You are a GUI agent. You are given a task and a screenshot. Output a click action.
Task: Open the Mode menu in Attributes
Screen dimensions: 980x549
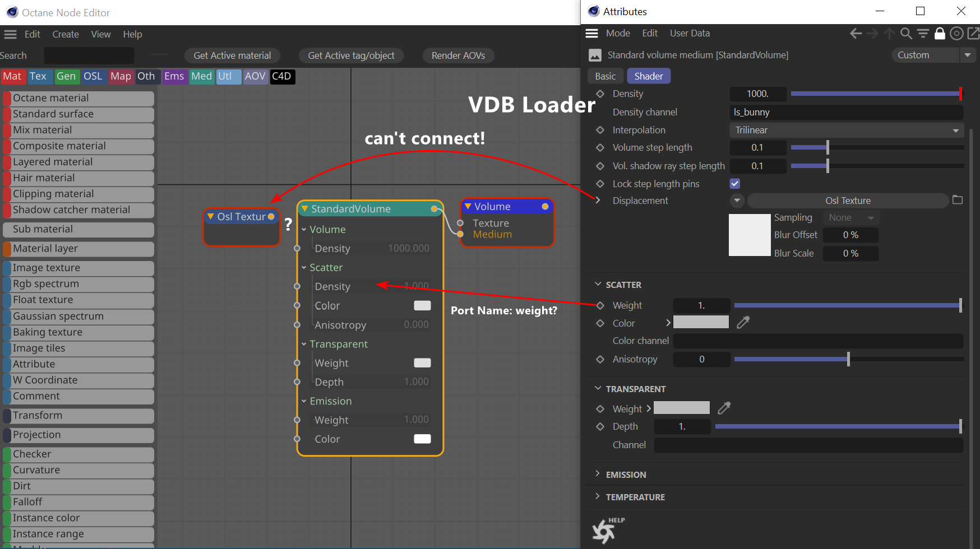[618, 33]
